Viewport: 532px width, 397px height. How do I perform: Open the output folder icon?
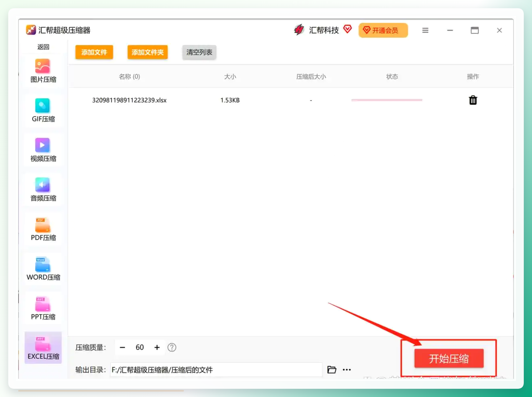coord(332,370)
